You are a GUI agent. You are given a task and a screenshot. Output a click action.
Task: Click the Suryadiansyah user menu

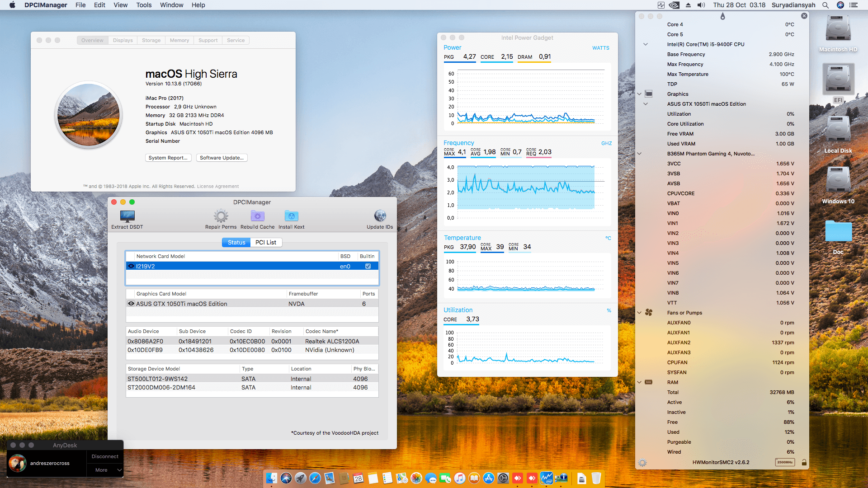pos(793,5)
